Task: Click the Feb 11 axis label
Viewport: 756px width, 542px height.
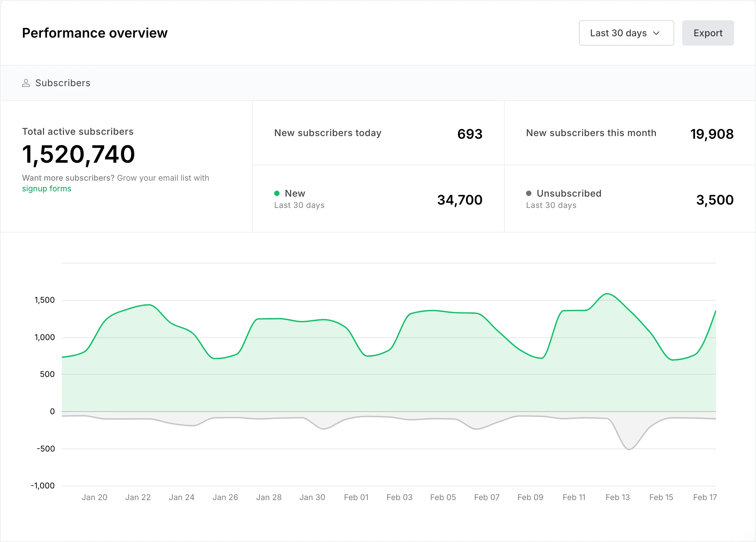Action: tap(574, 497)
